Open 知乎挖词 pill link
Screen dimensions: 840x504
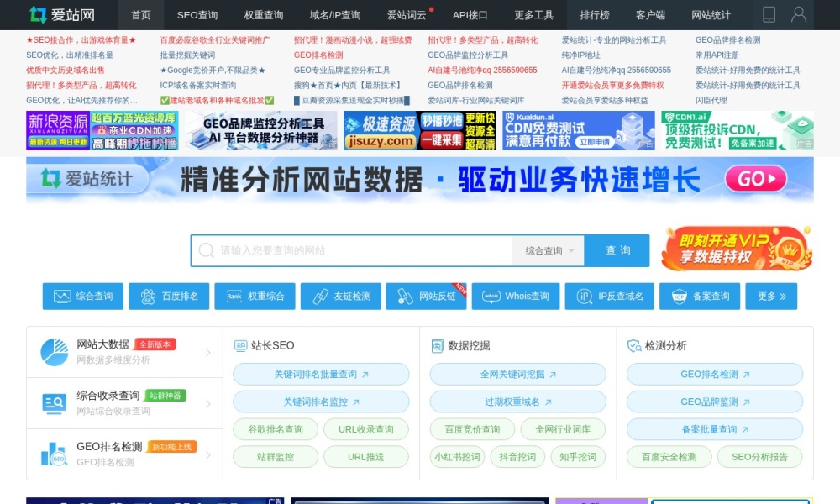(x=578, y=457)
